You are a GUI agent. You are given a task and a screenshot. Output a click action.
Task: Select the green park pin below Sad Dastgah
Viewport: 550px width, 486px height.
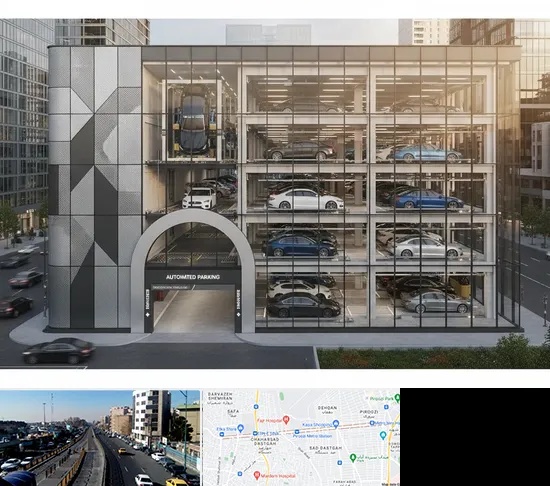point(353,457)
